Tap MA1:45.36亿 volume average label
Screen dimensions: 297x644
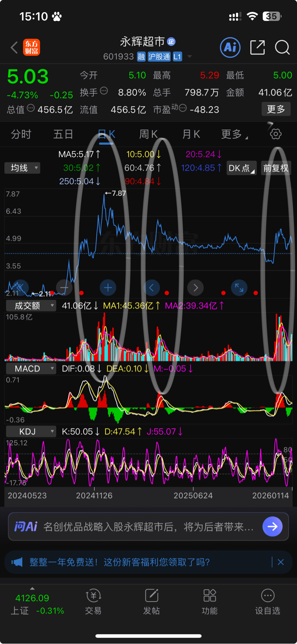tap(131, 306)
